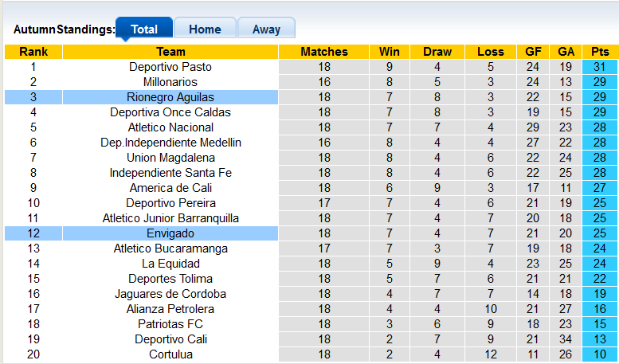619x364 pixels.
Task: Click the Pts column header
Action: [600, 52]
